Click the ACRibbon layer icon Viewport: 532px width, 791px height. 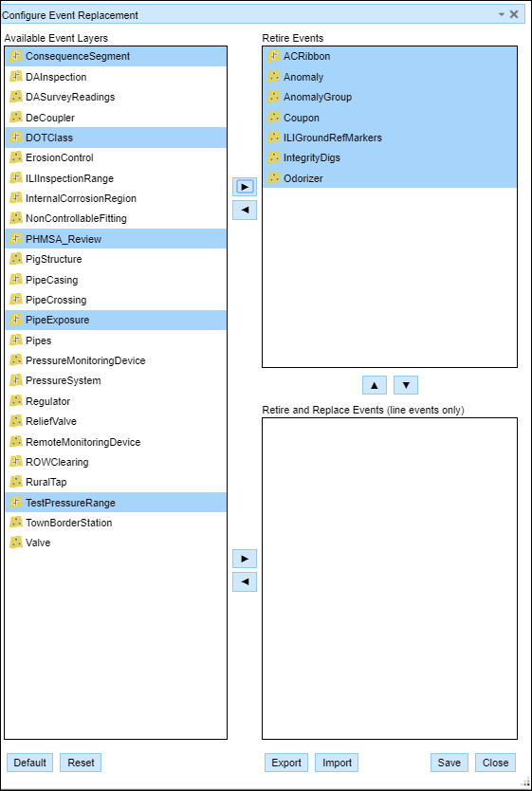pos(274,56)
